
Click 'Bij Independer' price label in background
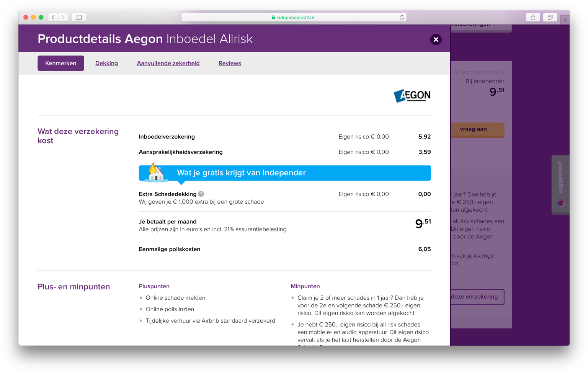[485, 81]
